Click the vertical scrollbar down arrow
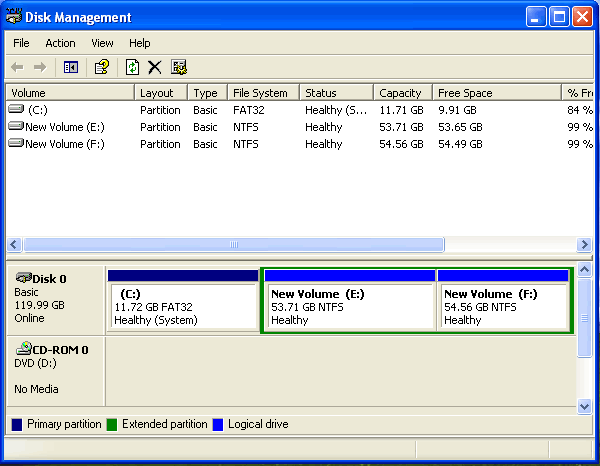 coord(584,407)
